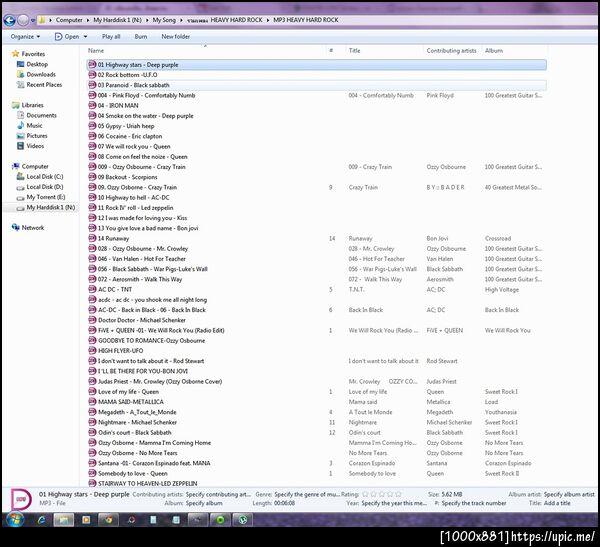Open Favorites in the navigation pane
600x547 pixels.
[x=33, y=54]
